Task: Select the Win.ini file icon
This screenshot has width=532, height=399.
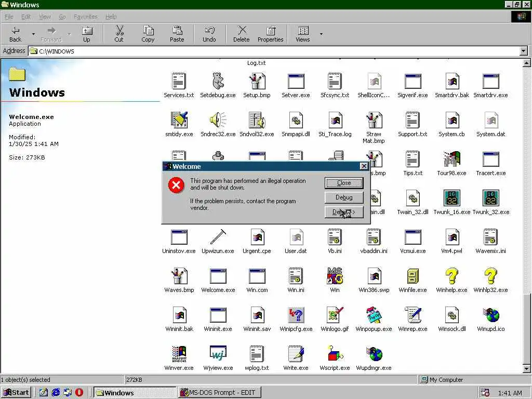Action: pyautogui.click(x=296, y=276)
